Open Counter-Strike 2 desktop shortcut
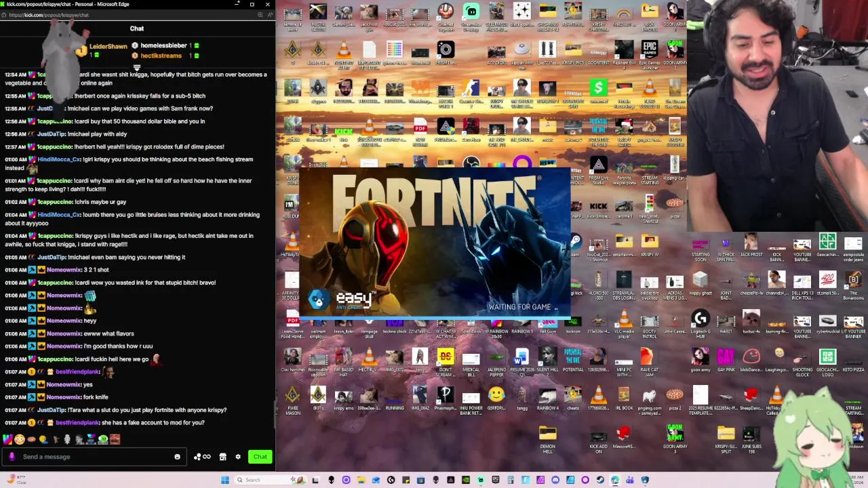 coord(471,91)
